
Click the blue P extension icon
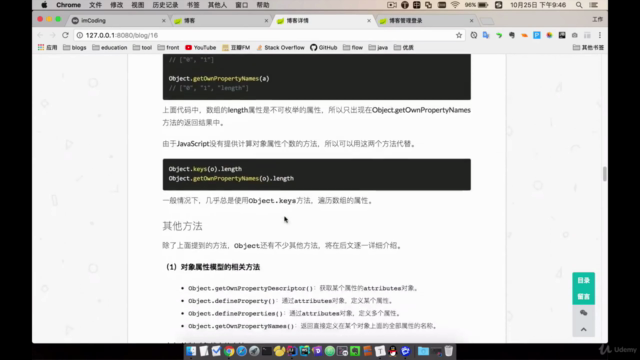537,35
